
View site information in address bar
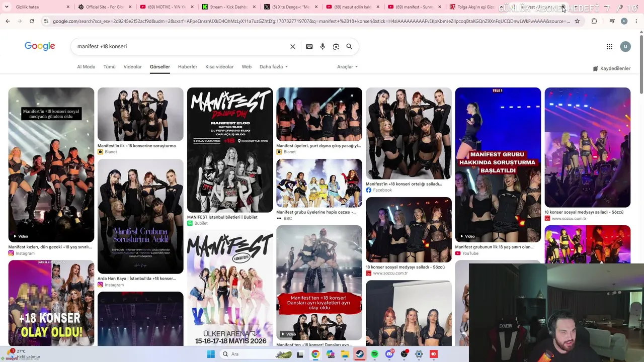point(46,21)
